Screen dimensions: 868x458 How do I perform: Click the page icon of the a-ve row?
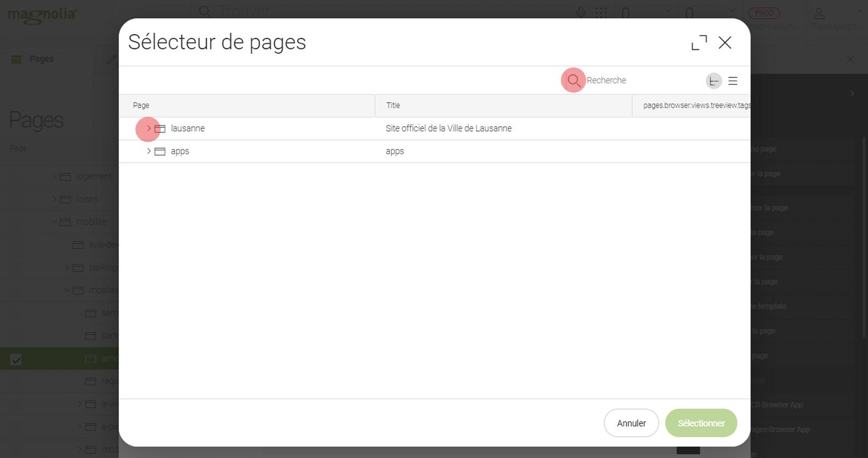pyautogui.click(x=91, y=404)
